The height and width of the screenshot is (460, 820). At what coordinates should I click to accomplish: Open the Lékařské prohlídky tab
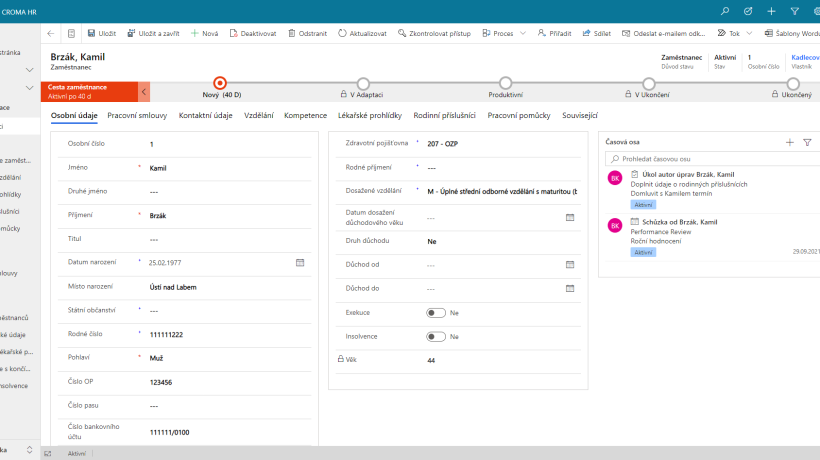pyautogui.click(x=370, y=116)
